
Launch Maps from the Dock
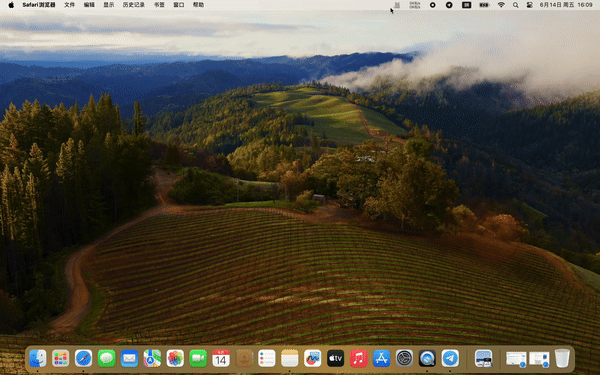pyautogui.click(x=152, y=359)
